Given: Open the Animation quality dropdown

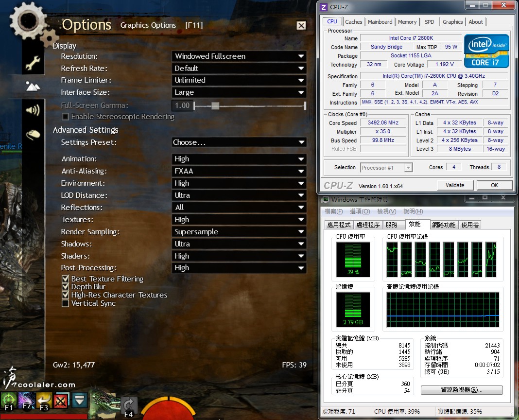Looking at the screenshot, I should click(239, 159).
